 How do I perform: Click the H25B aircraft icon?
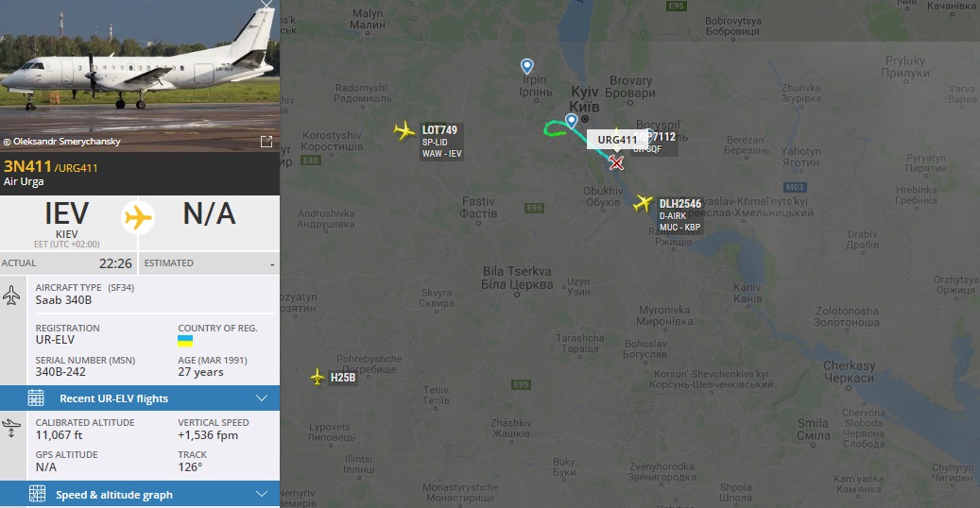(x=318, y=377)
